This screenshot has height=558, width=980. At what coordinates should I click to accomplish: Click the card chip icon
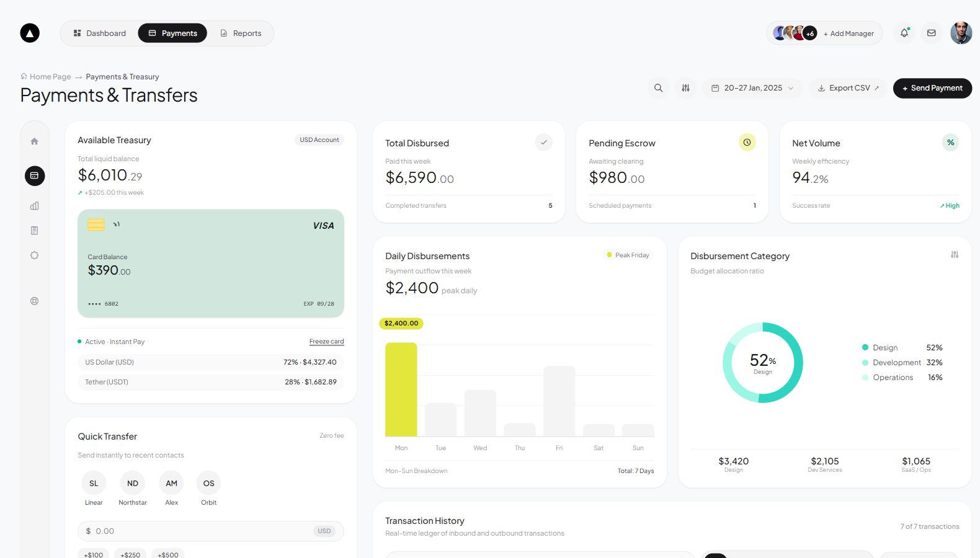(96, 224)
